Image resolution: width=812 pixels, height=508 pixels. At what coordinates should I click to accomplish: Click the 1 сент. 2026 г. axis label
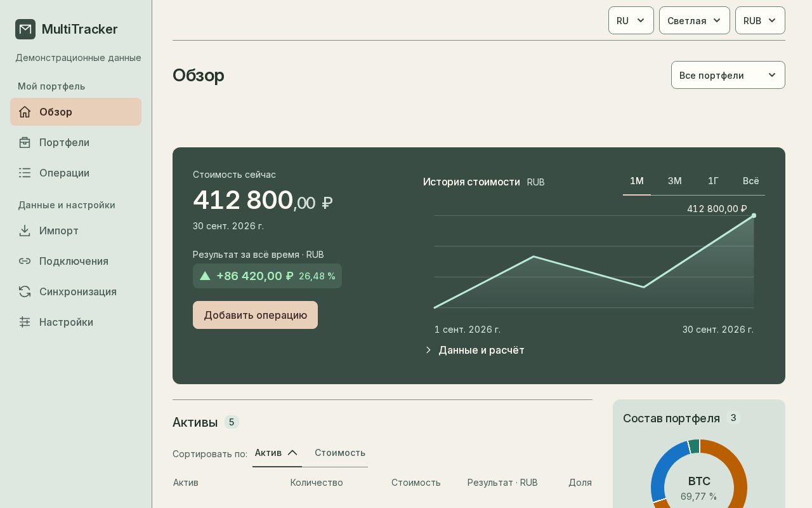point(468,330)
